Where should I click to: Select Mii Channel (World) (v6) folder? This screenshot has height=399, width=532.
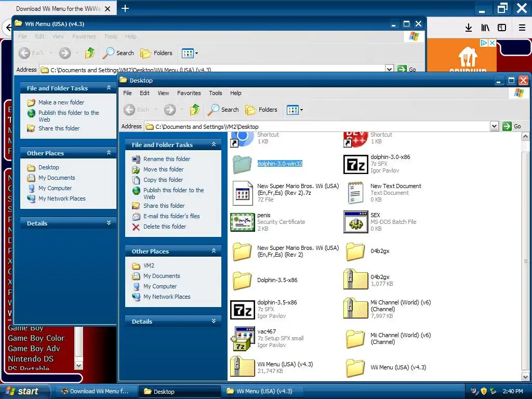[355, 339]
